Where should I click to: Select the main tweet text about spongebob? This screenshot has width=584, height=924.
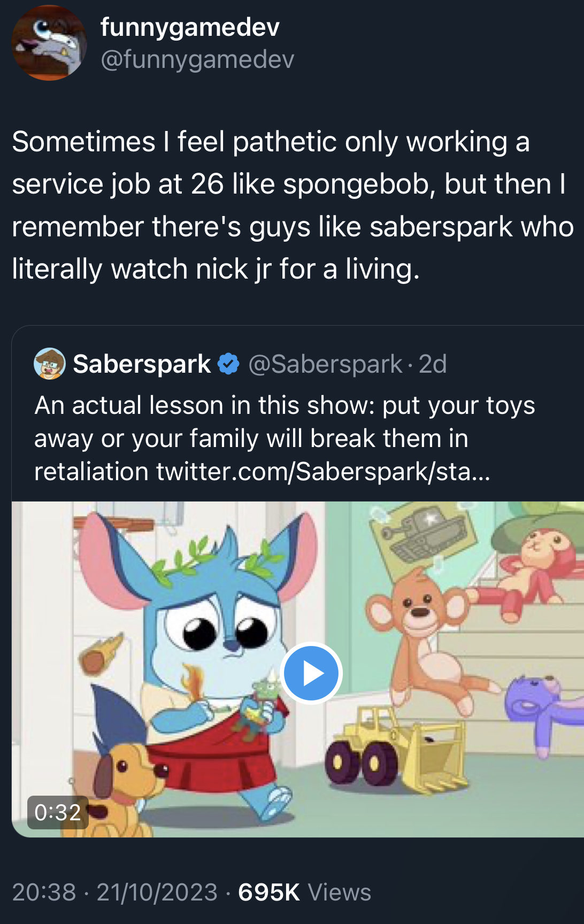click(292, 205)
